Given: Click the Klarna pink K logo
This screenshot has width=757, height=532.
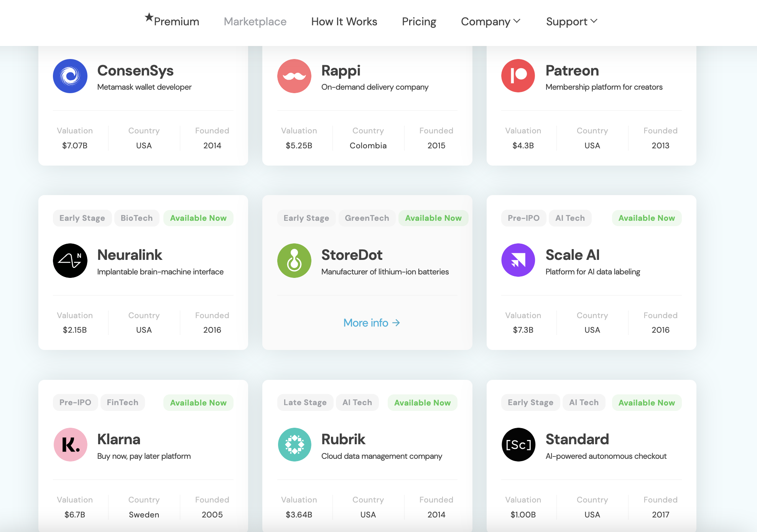Looking at the screenshot, I should (70, 445).
